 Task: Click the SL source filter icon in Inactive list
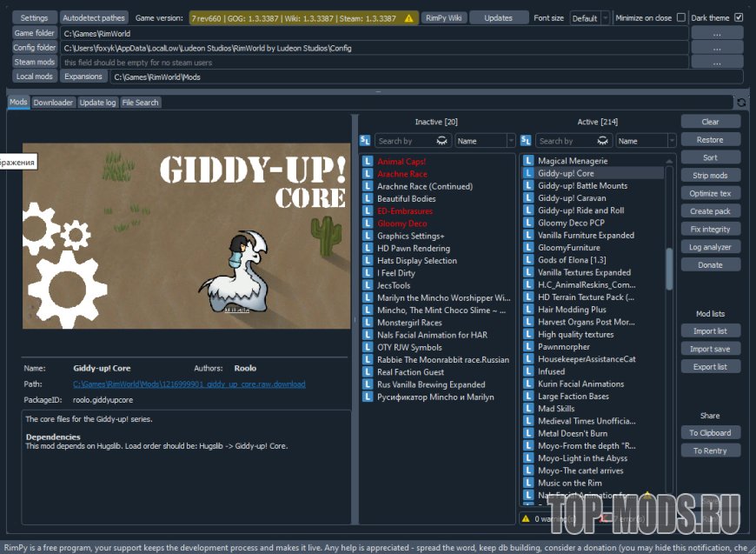365,141
